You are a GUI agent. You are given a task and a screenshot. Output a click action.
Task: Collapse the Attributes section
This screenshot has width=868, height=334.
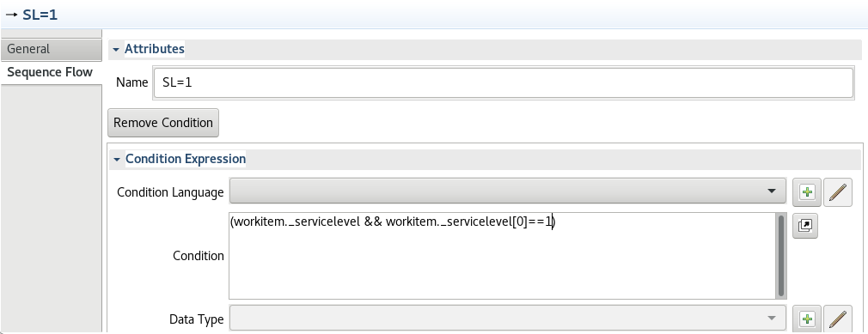pos(116,49)
